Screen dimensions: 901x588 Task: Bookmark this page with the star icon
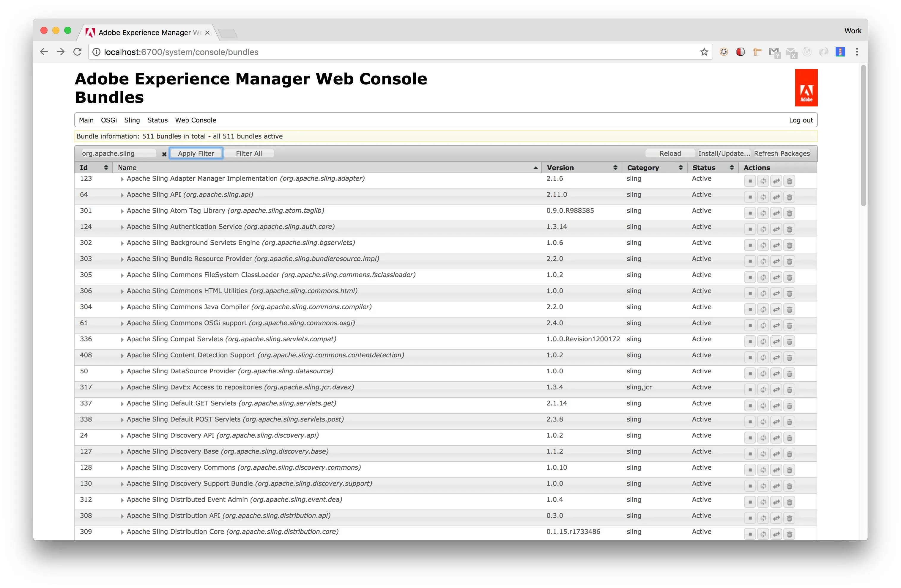(704, 52)
